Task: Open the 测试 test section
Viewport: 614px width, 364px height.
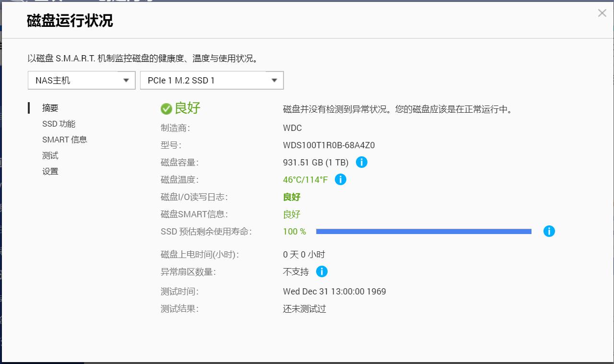Action: click(x=50, y=155)
